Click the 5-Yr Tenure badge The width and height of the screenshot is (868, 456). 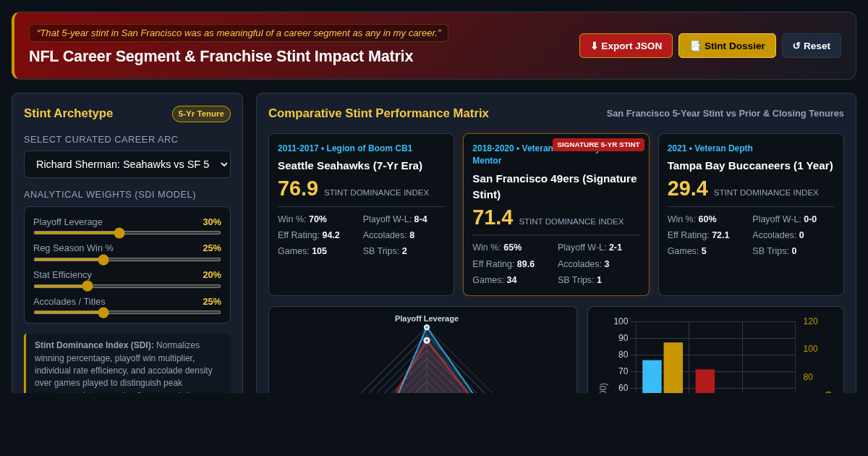coord(201,114)
